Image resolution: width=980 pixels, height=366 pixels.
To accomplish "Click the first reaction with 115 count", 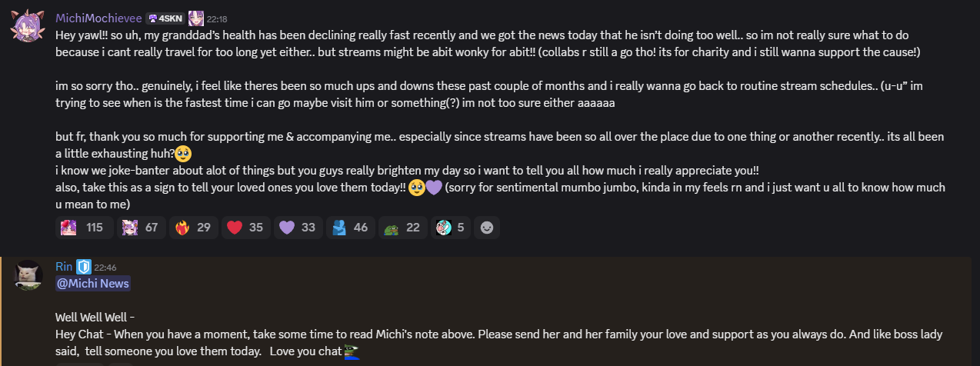I will click(x=83, y=228).
